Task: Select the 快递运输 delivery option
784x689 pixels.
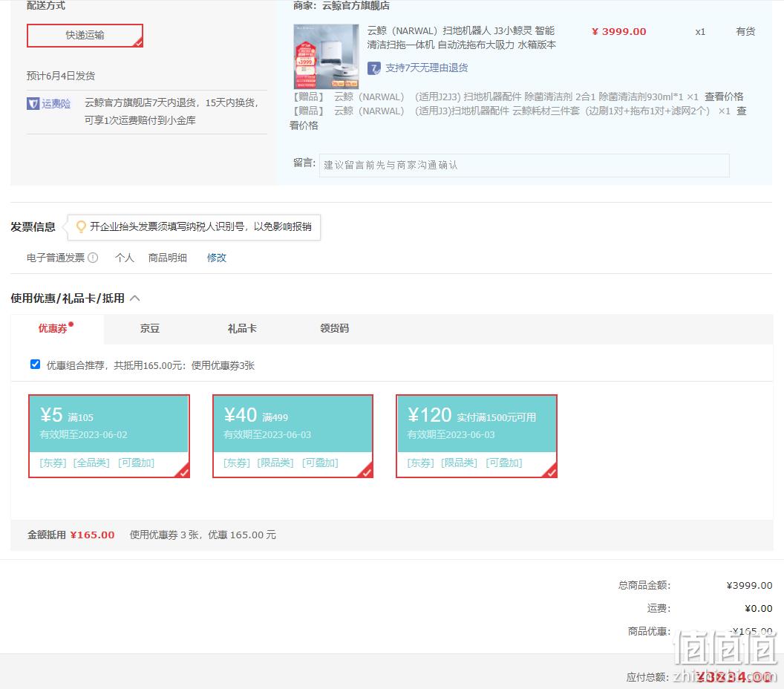Action: [x=85, y=36]
